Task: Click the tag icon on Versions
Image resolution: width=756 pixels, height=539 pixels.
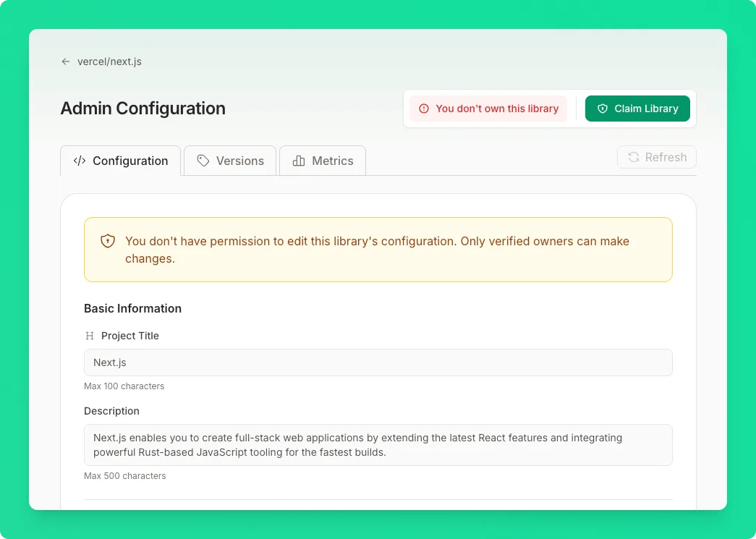Action: [x=203, y=161]
